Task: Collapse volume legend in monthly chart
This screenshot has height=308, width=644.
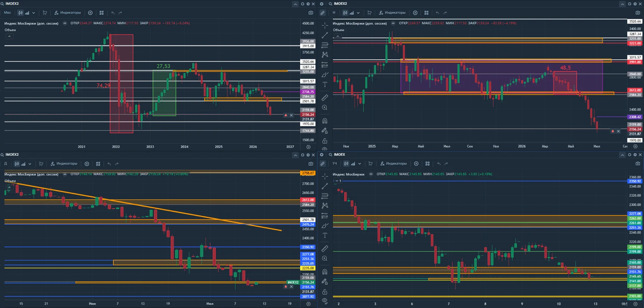Action: pos(9,36)
